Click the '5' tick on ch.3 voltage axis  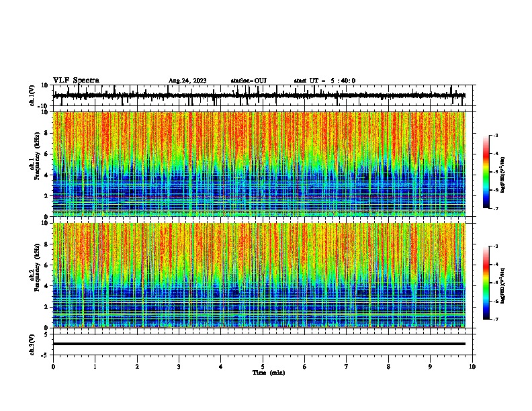46,334
